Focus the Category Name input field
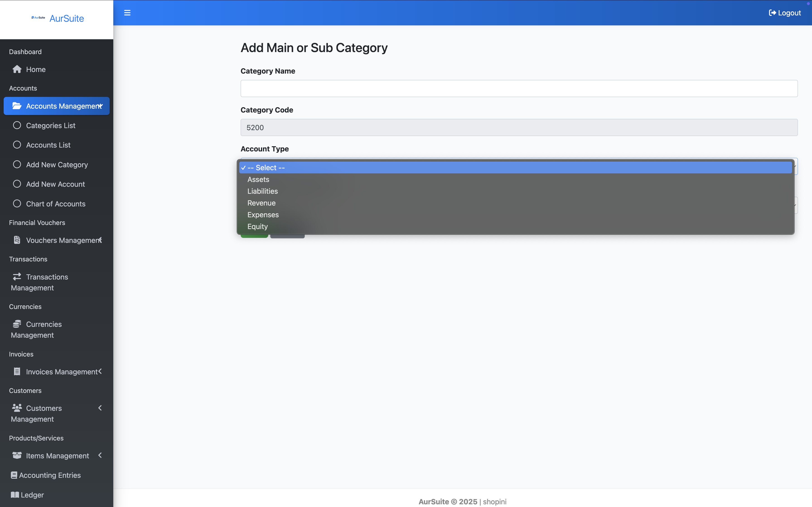812x507 pixels. pos(519,88)
